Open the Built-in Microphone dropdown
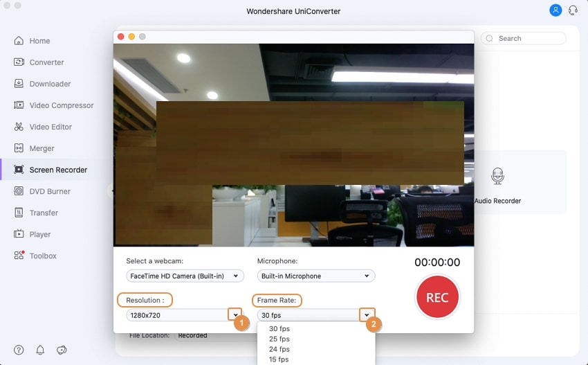Screen dimensions: 588x365 click(315, 276)
